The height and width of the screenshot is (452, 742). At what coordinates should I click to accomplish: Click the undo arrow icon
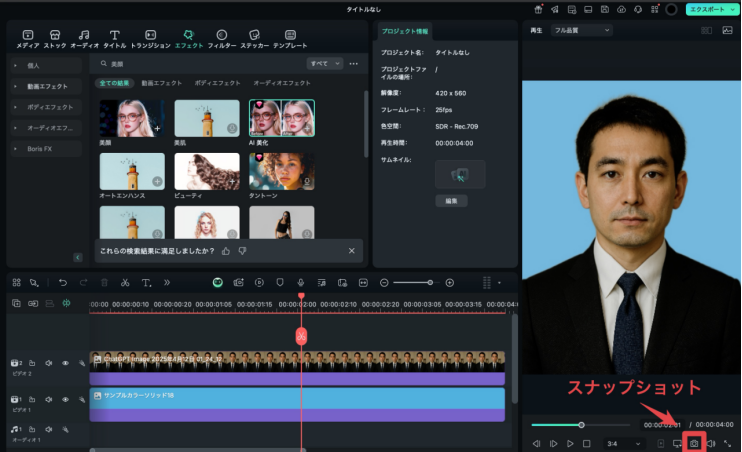tap(62, 283)
